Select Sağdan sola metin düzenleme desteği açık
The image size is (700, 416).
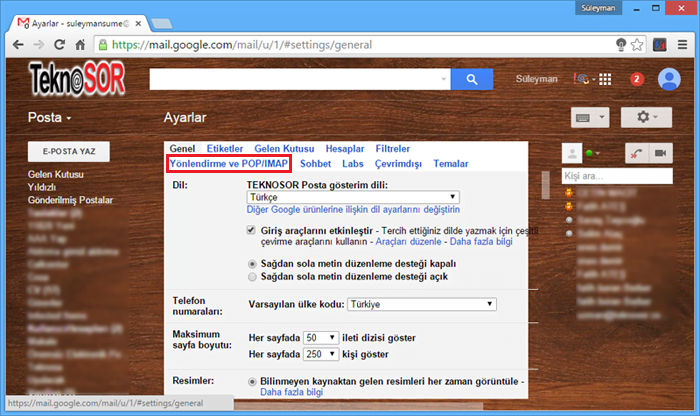point(252,277)
